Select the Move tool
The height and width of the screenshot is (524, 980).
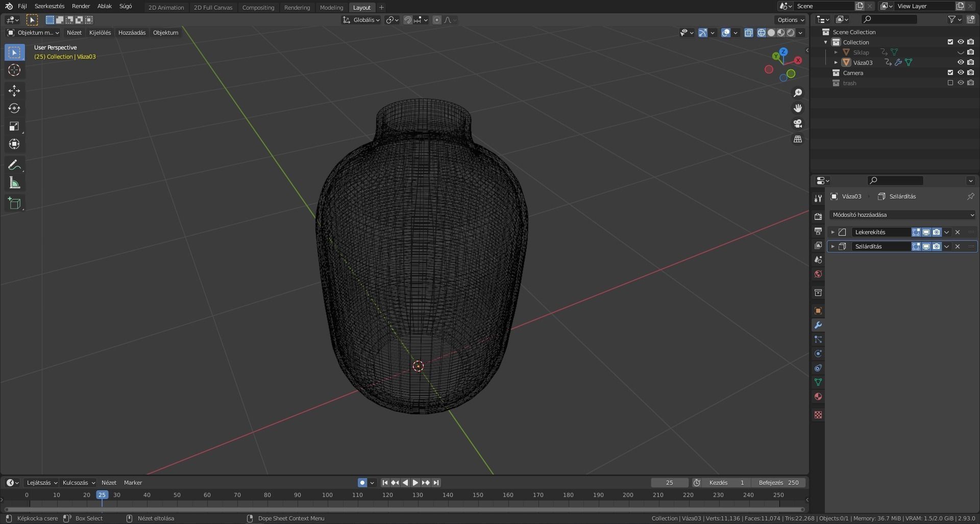[x=14, y=91]
